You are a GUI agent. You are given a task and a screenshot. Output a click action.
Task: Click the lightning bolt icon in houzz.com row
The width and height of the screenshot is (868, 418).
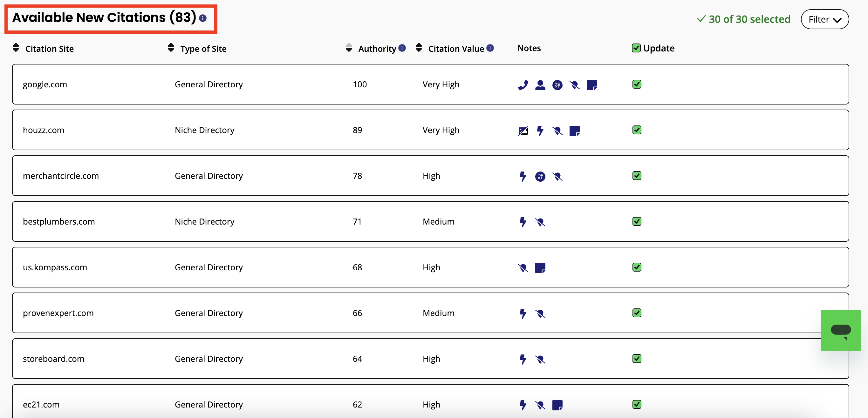click(540, 131)
